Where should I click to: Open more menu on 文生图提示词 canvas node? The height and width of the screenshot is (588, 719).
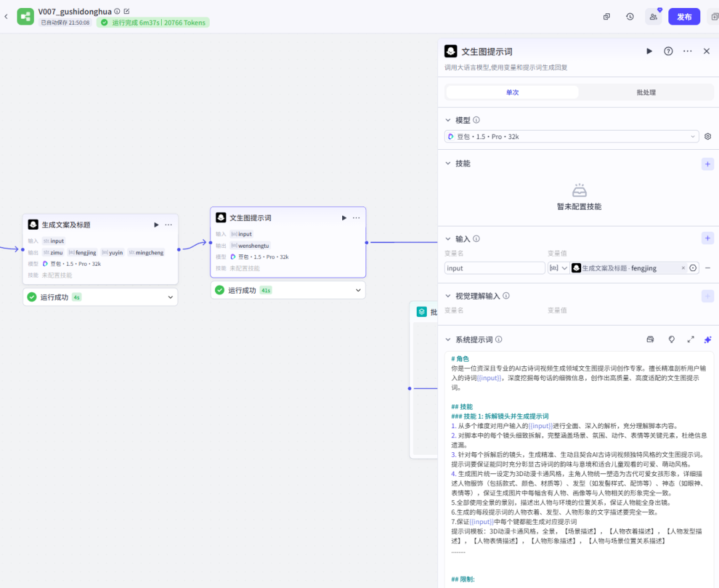[x=356, y=218]
